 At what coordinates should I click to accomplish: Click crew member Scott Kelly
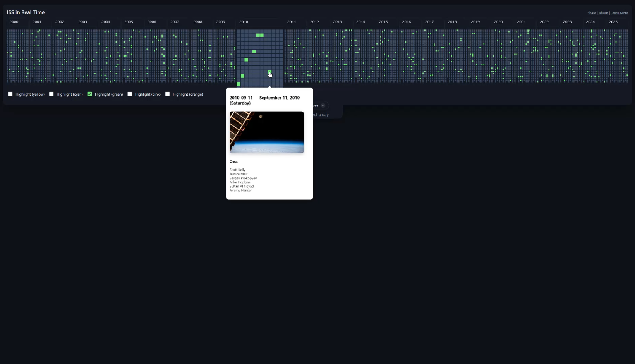237,170
